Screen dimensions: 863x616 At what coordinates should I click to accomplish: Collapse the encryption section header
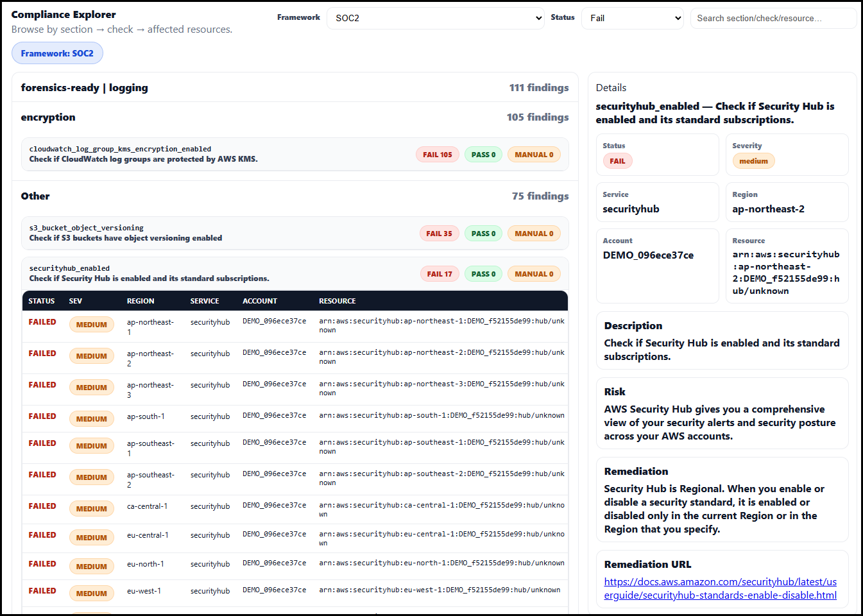pos(295,117)
